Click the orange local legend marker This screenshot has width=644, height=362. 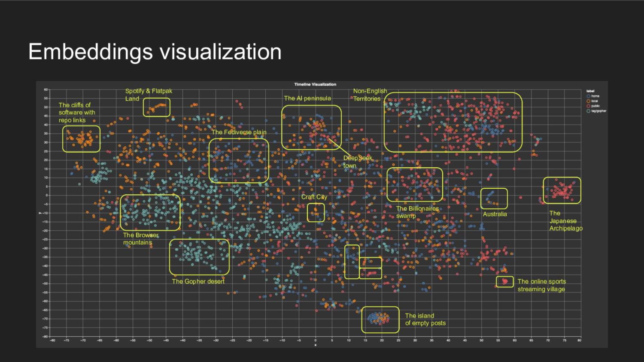coord(588,101)
